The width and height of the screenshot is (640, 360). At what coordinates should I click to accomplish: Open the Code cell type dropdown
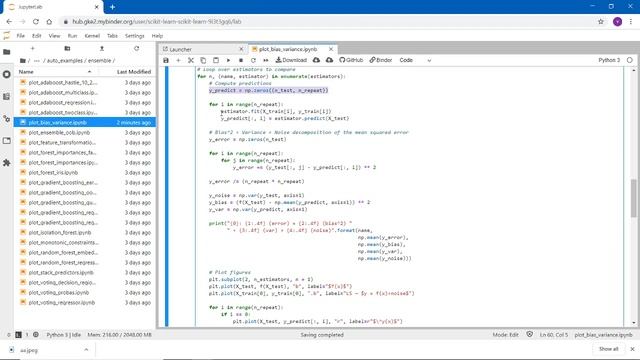[415, 60]
